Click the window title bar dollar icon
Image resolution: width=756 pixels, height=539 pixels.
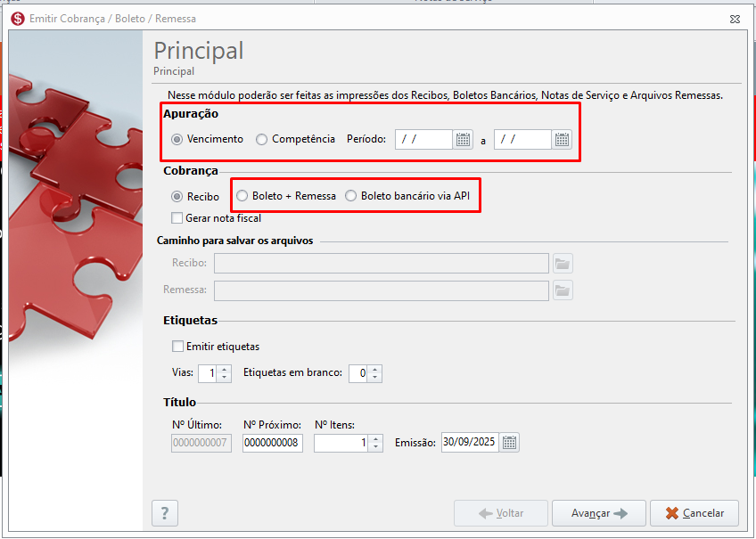(x=18, y=19)
